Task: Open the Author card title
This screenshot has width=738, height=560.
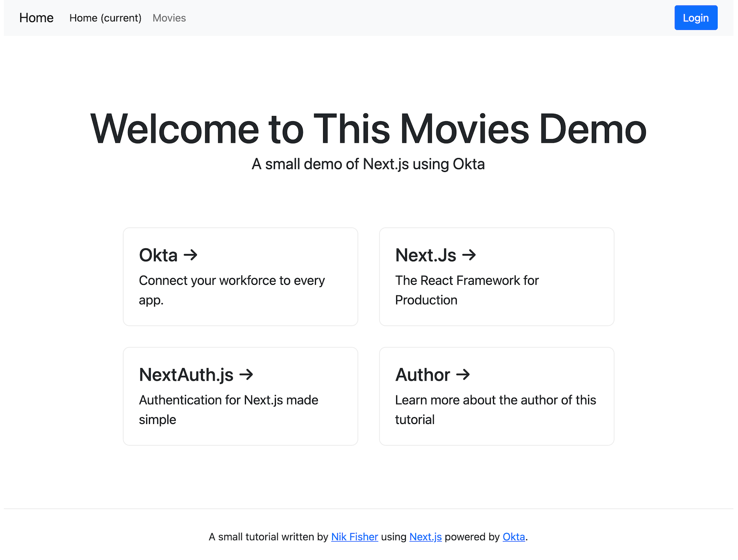Action: (423, 375)
